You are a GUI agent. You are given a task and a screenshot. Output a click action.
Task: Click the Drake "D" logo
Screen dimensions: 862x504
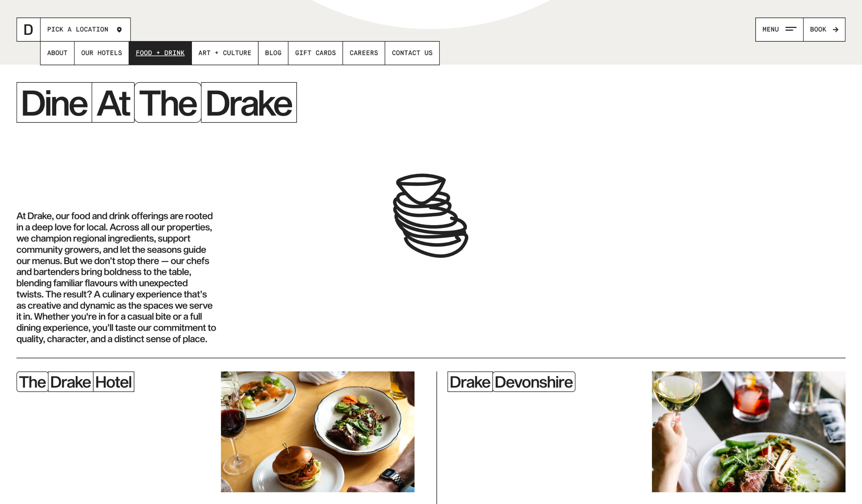point(28,30)
